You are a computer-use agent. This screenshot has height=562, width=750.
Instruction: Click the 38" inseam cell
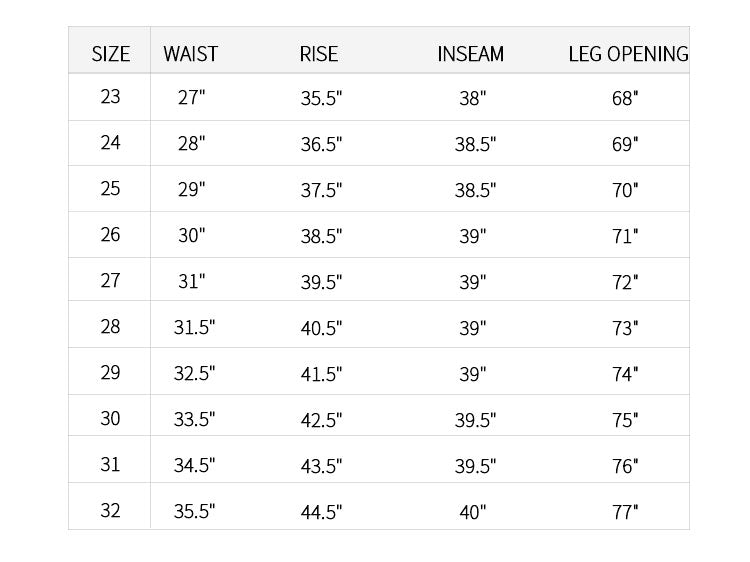pos(473,99)
